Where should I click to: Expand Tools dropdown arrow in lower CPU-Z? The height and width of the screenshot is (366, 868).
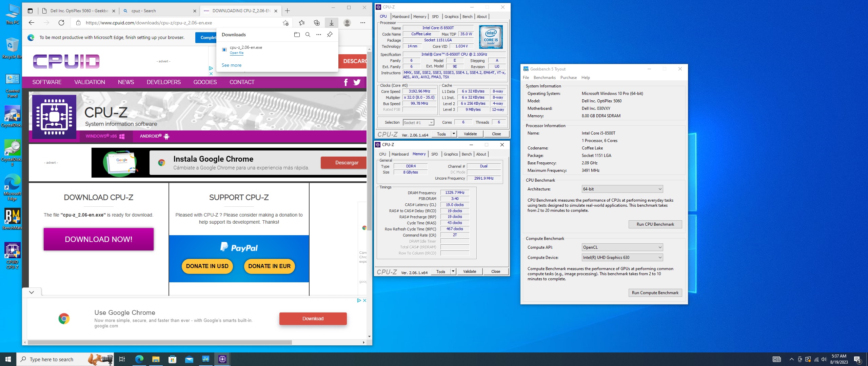tap(453, 271)
